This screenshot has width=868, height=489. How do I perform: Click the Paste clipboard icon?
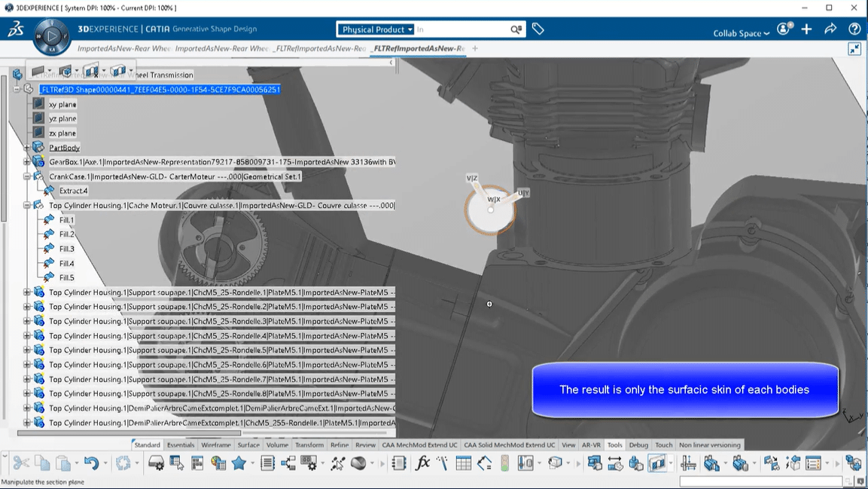(x=64, y=463)
